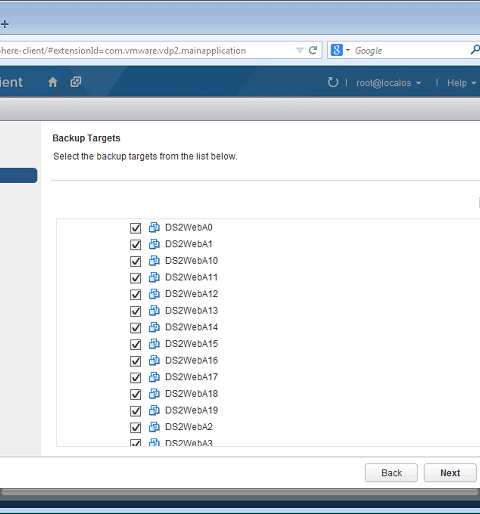
Task: Select the DS2WebA10 name label
Action: [x=191, y=261]
